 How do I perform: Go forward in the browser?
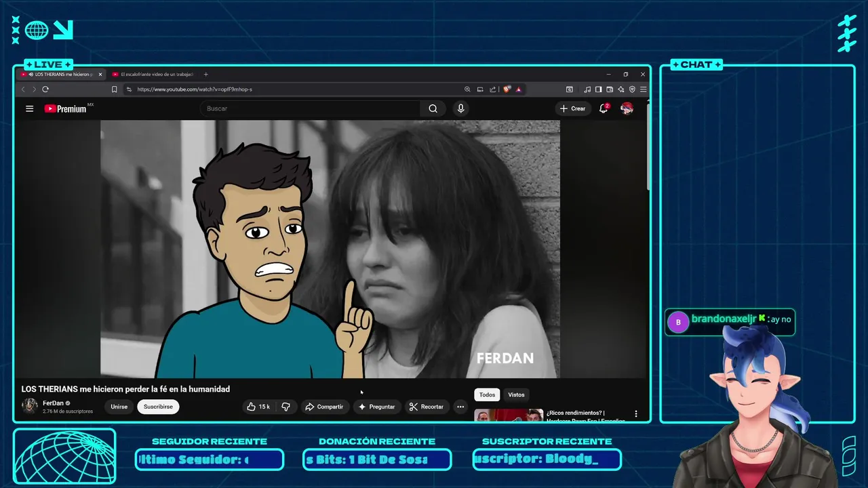click(34, 89)
